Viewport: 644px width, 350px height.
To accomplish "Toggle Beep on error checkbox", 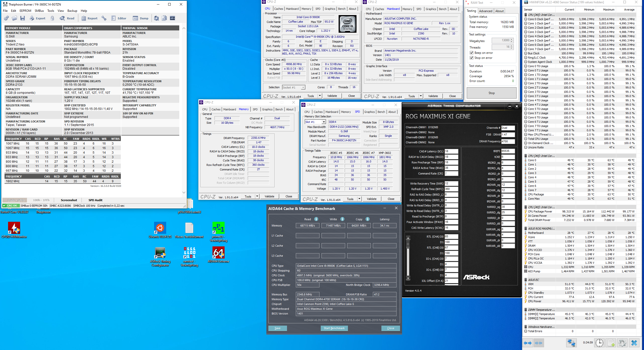I will [x=472, y=53].
